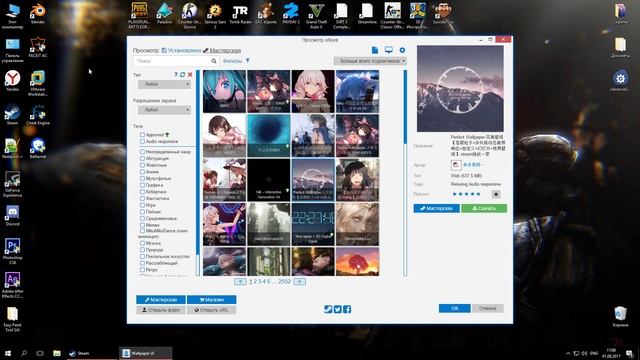Click the Мастерская button in the details panel
The image size is (640, 360).
tap(436, 208)
